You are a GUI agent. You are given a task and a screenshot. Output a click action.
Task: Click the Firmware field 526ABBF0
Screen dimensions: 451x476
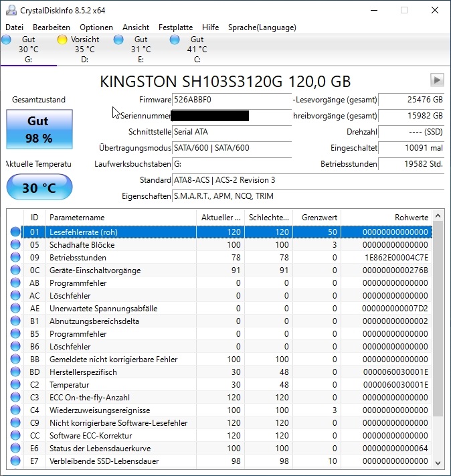232,100
